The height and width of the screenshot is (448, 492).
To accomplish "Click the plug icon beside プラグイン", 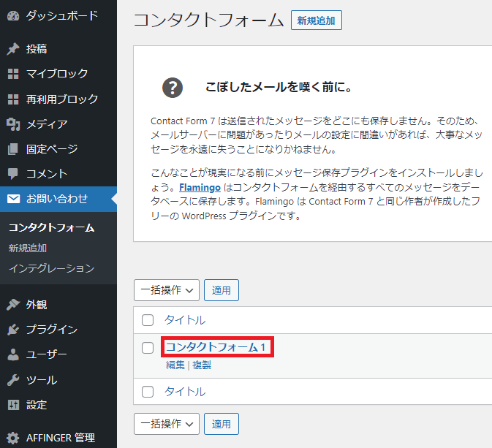I will (13, 330).
